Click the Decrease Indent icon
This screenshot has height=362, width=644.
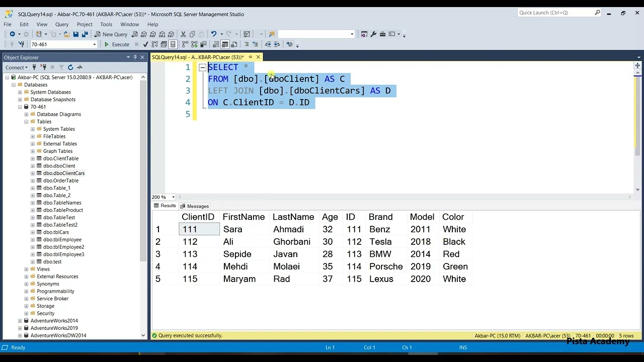click(x=268, y=44)
